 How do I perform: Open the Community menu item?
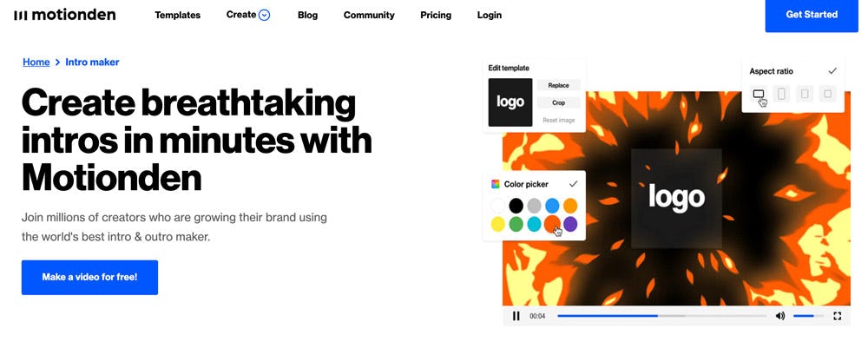(369, 15)
